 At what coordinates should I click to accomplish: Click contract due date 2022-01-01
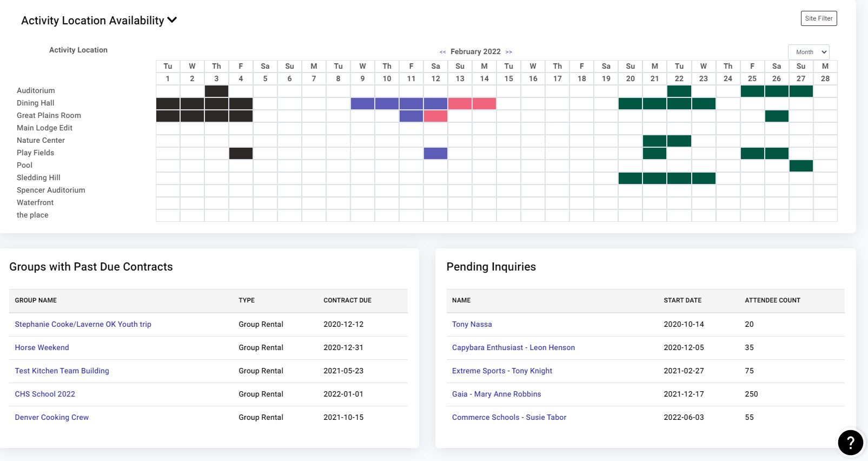(343, 394)
